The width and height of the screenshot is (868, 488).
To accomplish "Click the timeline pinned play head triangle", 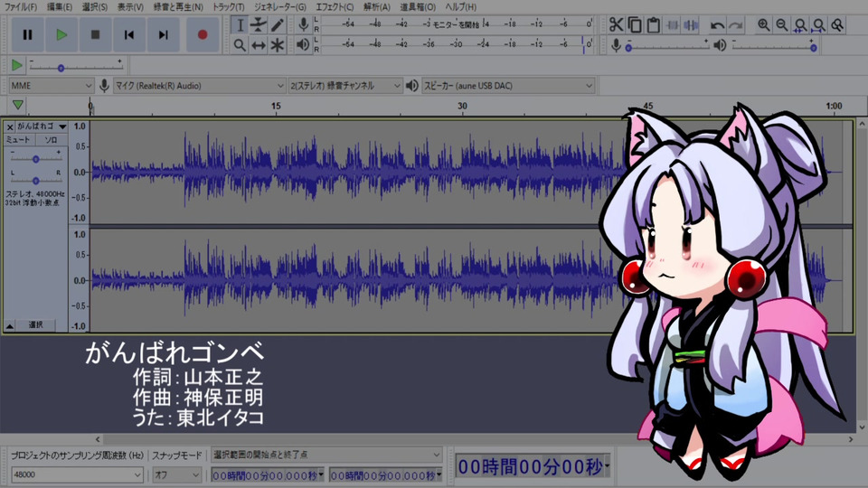I will pyautogui.click(x=18, y=105).
